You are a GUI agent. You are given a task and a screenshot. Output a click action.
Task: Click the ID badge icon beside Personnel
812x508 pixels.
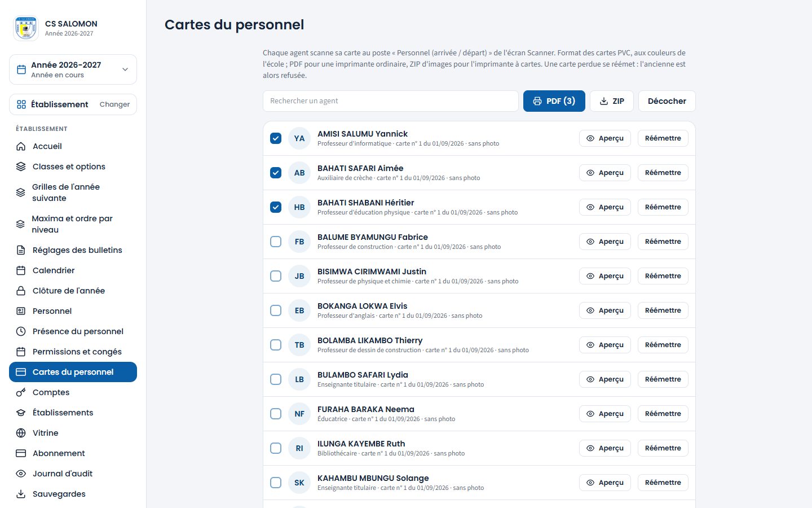coord(21,311)
